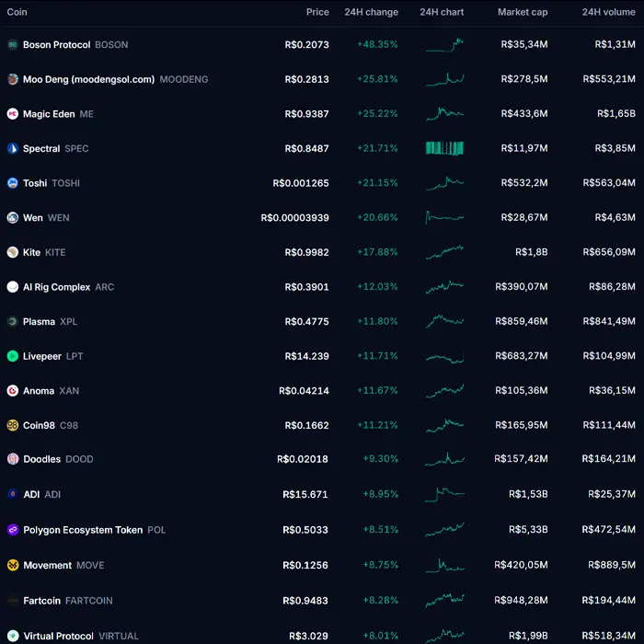Image resolution: width=644 pixels, height=644 pixels.
Task: Sort table by Price column header
Action: (317, 12)
